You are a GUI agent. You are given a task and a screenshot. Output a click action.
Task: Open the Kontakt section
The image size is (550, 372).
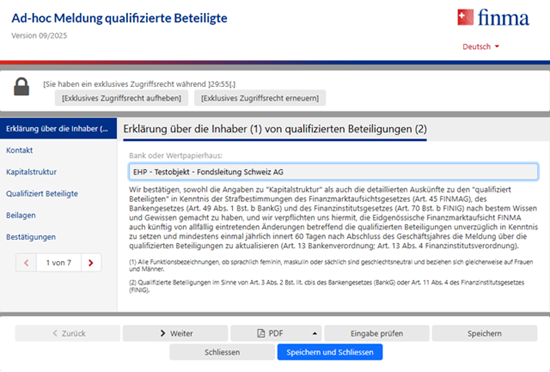pyautogui.click(x=19, y=150)
